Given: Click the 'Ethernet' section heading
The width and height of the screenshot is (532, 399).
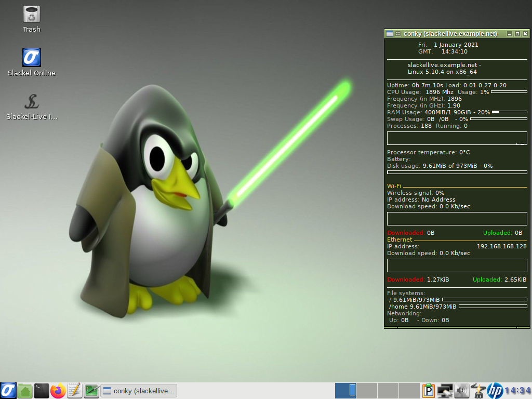Looking at the screenshot, I should pyautogui.click(x=400, y=240).
